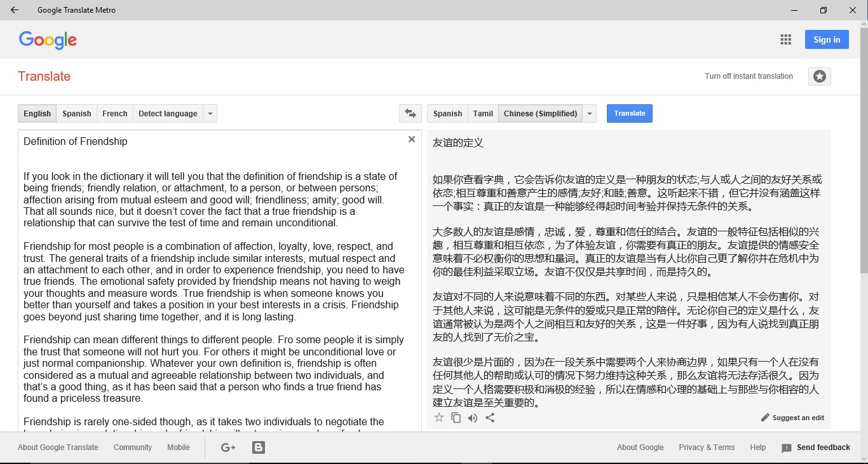Open the Google apps grid icon
Image resolution: width=868 pixels, height=464 pixels.
point(786,39)
